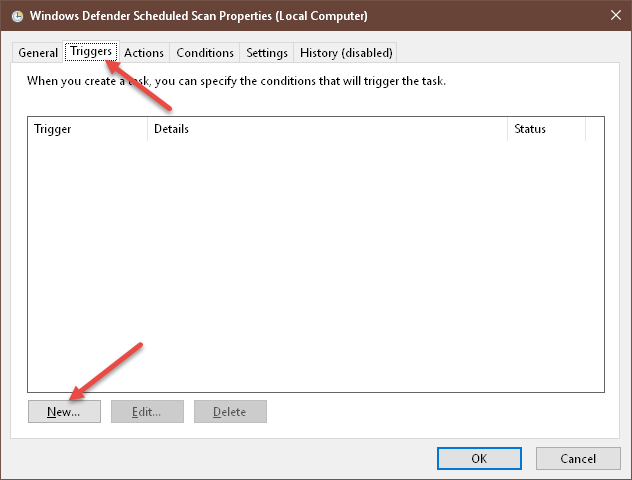The height and width of the screenshot is (480, 632).
Task: Go to the Settings tab
Action: [x=267, y=53]
